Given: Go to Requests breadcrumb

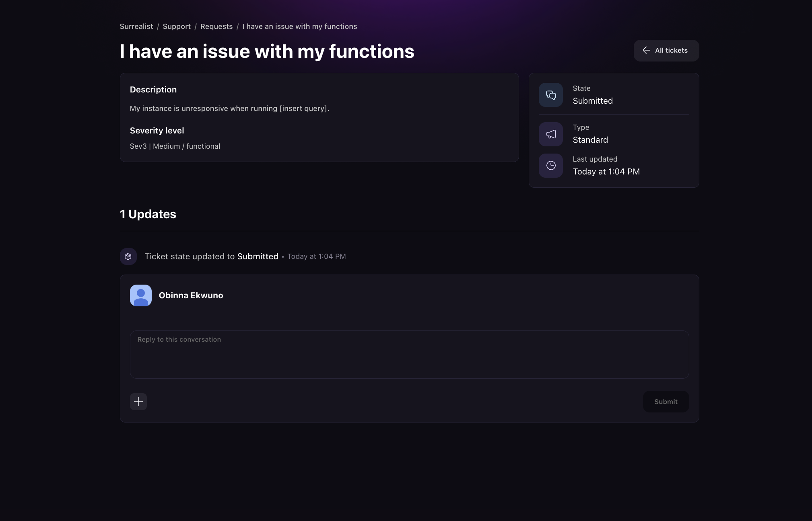Looking at the screenshot, I should pyautogui.click(x=216, y=27).
